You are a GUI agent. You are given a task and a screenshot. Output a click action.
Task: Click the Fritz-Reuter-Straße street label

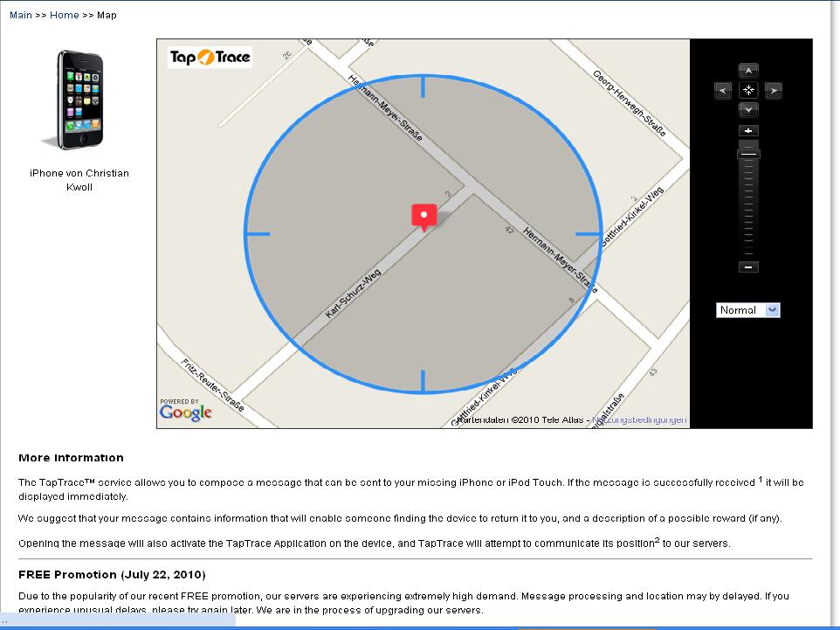pos(213,385)
